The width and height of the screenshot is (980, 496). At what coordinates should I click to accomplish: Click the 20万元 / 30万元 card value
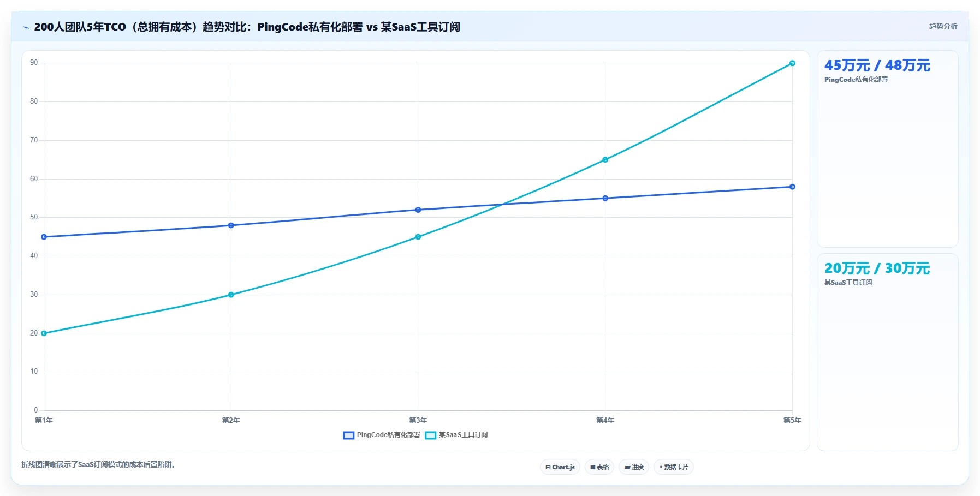coord(877,268)
